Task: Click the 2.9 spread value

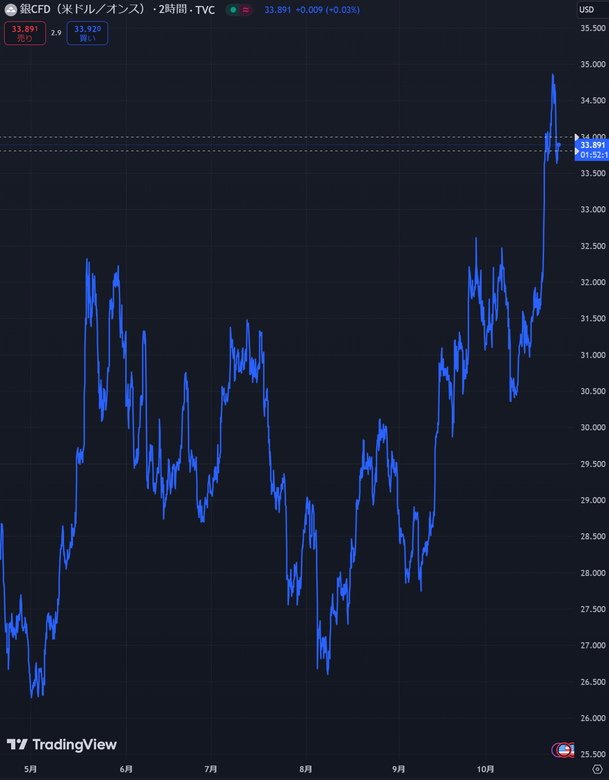Action: click(56, 33)
